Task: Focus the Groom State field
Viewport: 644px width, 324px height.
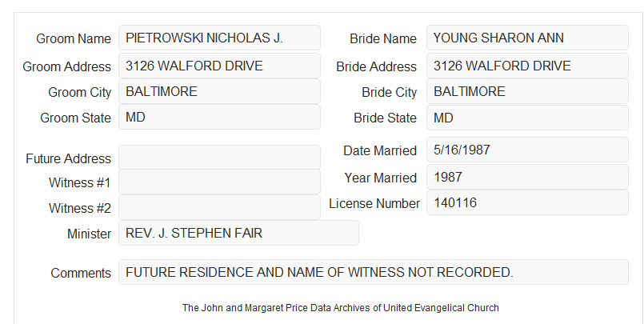Action: [x=219, y=117]
